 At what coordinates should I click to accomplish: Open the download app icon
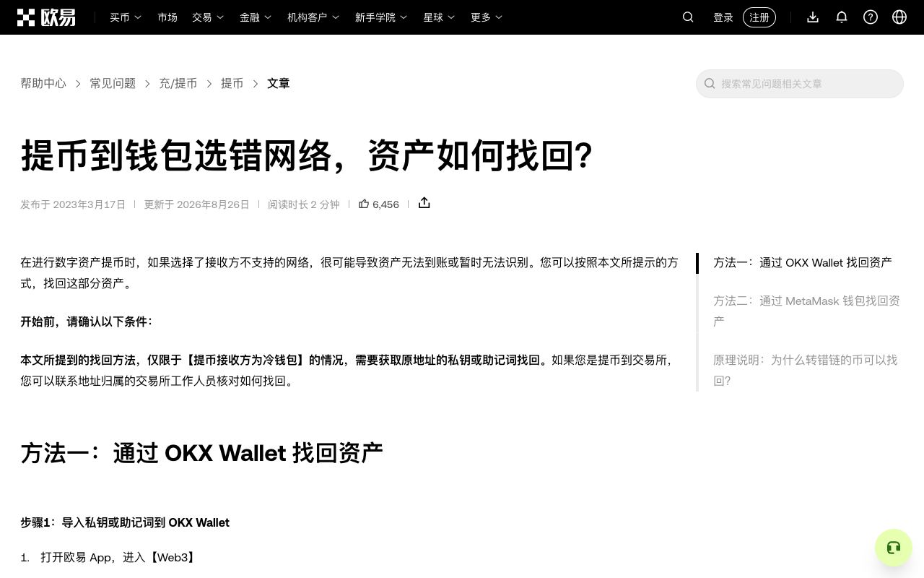813,17
